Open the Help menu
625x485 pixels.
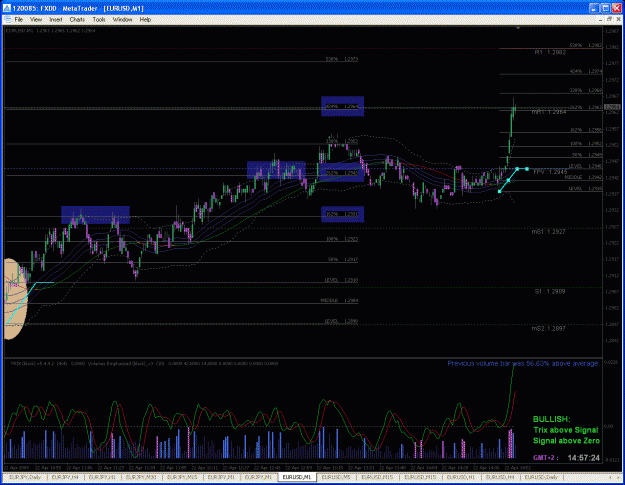tap(145, 20)
